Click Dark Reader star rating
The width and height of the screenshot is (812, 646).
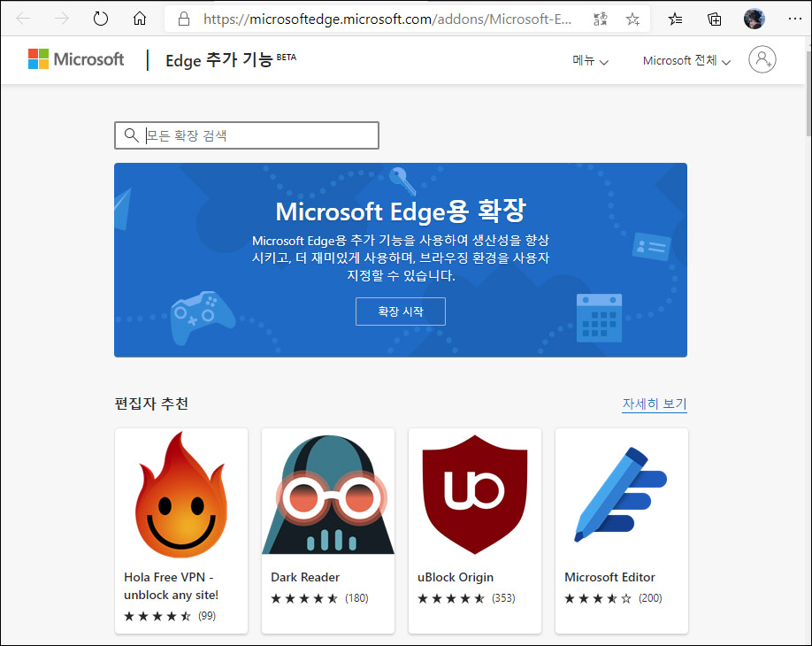point(304,598)
